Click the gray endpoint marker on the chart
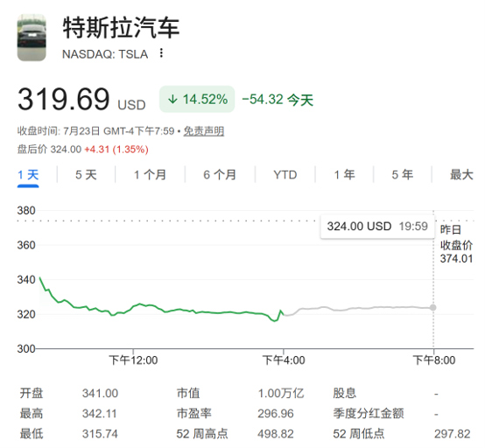The height and width of the screenshot is (448, 485). [x=433, y=307]
